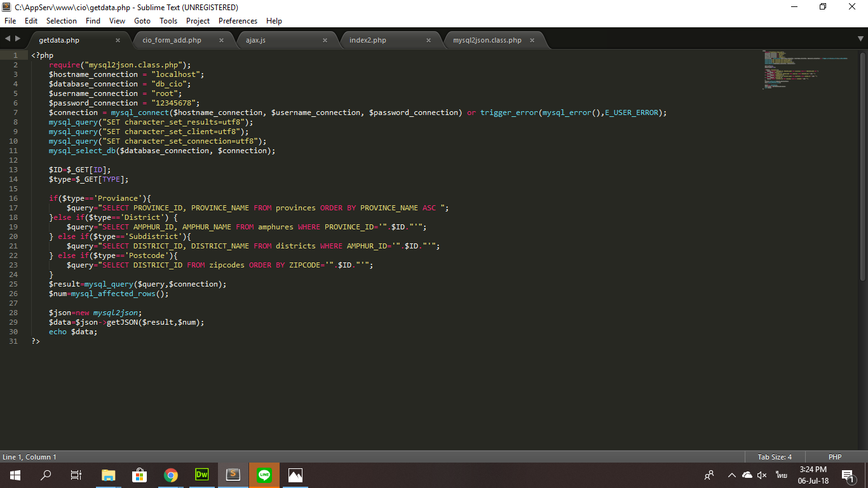Click Sublime Text taskbar icon
The height and width of the screenshot is (488, 868).
[233, 475]
